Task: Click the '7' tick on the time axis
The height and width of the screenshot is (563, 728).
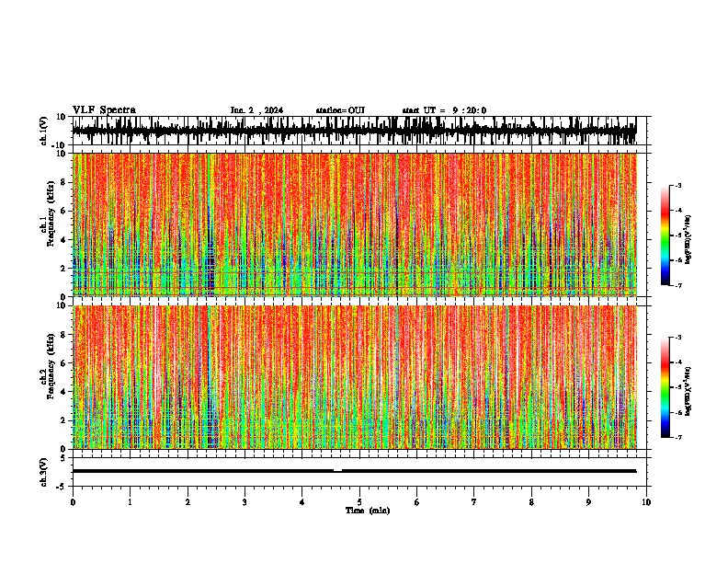Action: coord(474,502)
